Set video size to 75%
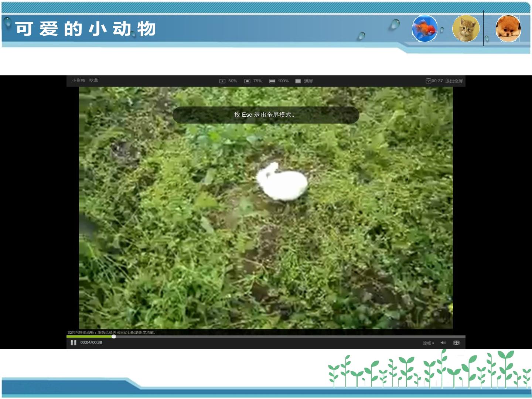Viewport: 532px width, 399px height. [253, 81]
